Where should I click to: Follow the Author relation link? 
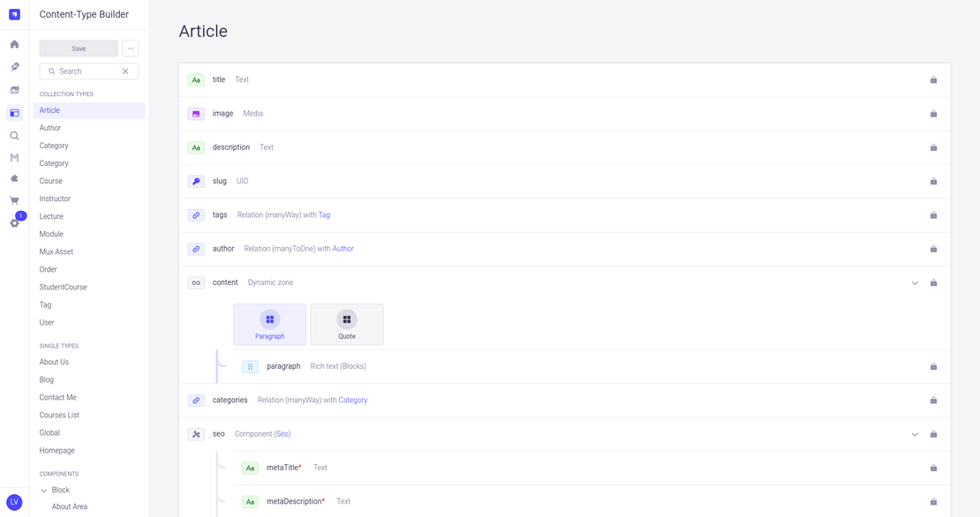(x=343, y=249)
